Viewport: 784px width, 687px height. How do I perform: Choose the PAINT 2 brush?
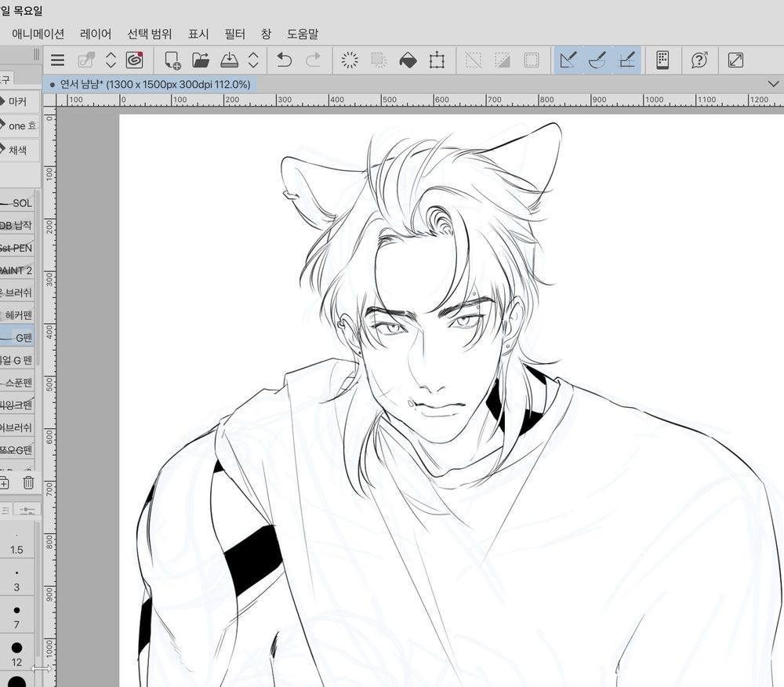click(x=17, y=271)
